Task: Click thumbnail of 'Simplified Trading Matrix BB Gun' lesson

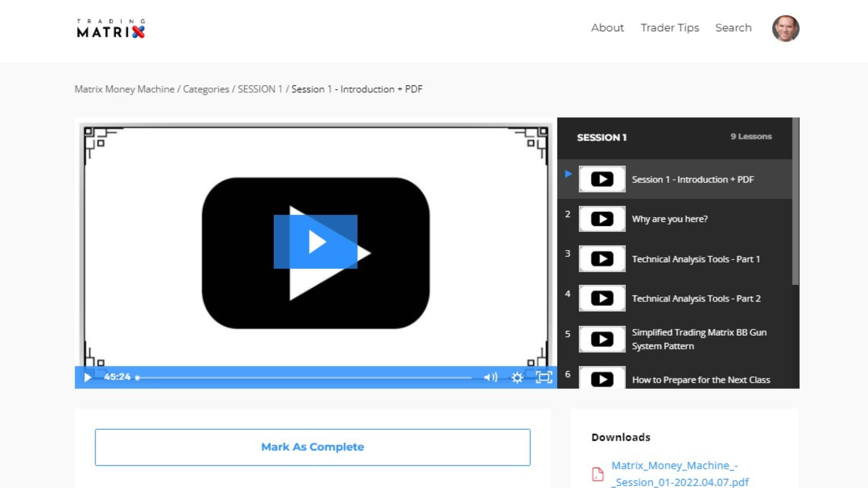Action: click(602, 339)
